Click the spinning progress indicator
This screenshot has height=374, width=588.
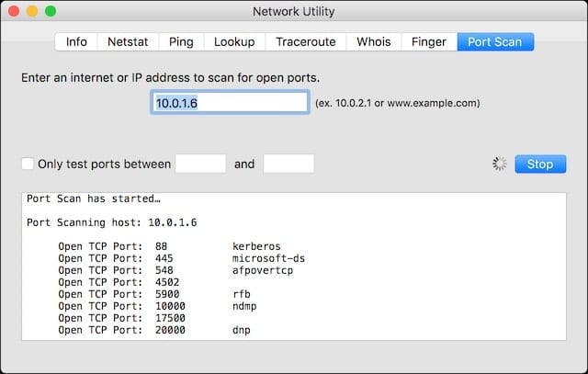[x=499, y=164]
